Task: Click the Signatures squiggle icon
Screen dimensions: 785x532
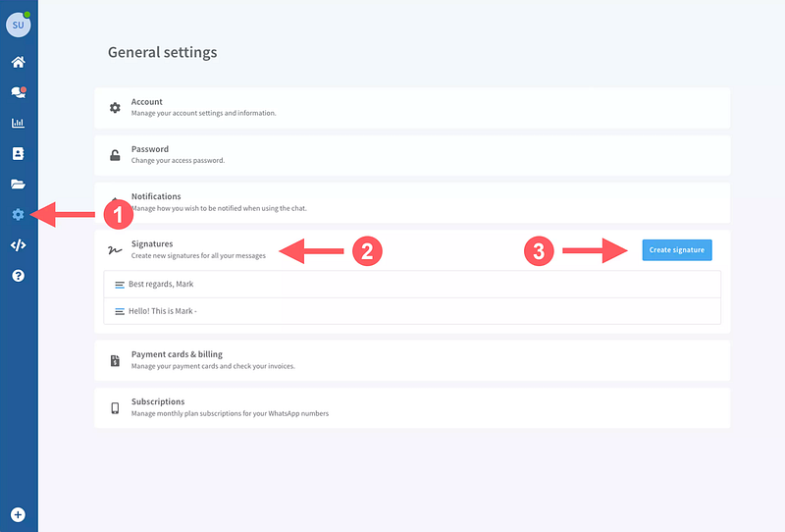Action: click(115, 249)
